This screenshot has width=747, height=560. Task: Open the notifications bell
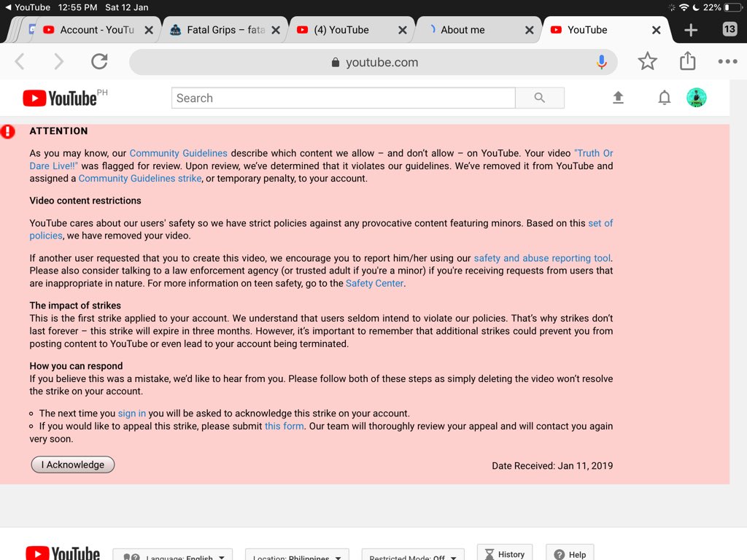click(664, 98)
